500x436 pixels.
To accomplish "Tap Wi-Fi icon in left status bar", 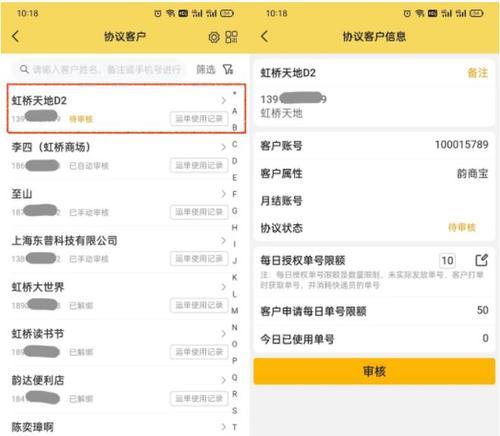I will (x=170, y=13).
